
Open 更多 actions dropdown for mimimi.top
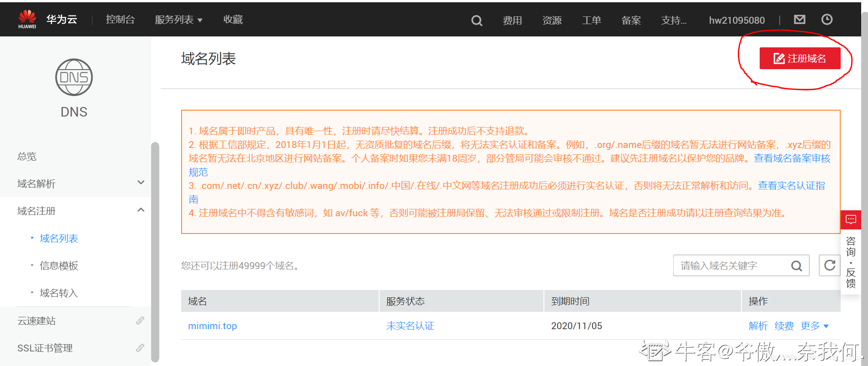[815, 326]
